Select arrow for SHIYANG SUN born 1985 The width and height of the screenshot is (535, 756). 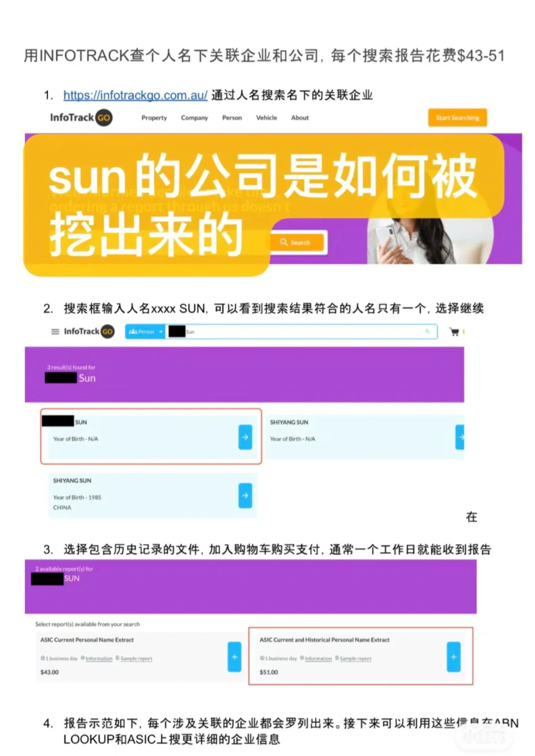click(245, 495)
